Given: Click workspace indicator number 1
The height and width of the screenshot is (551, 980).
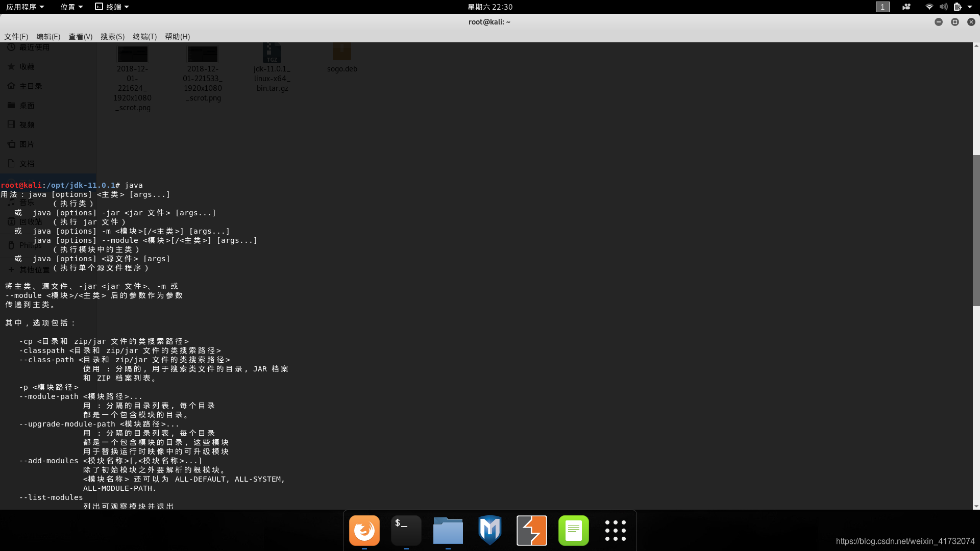Looking at the screenshot, I should pos(882,7).
